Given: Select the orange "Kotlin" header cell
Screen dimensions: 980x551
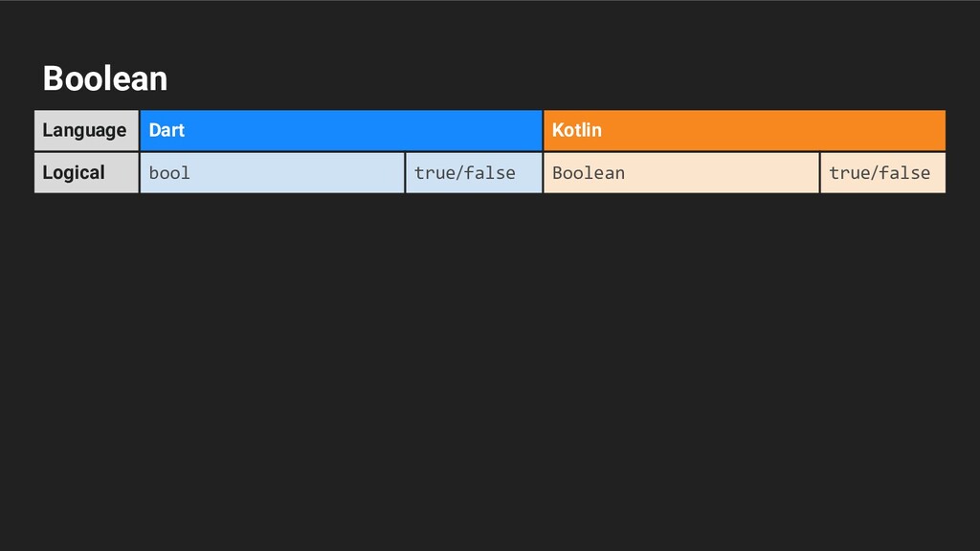Looking at the screenshot, I should pyautogui.click(x=744, y=130).
